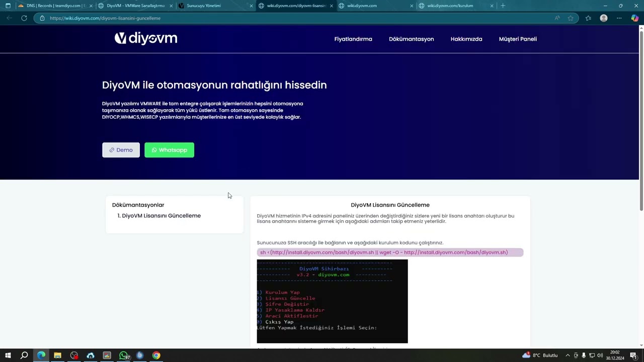The width and height of the screenshot is (644, 362).
Task: Switch to the DNS Records teamdiyo.com tab
Action: (x=55, y=6)
